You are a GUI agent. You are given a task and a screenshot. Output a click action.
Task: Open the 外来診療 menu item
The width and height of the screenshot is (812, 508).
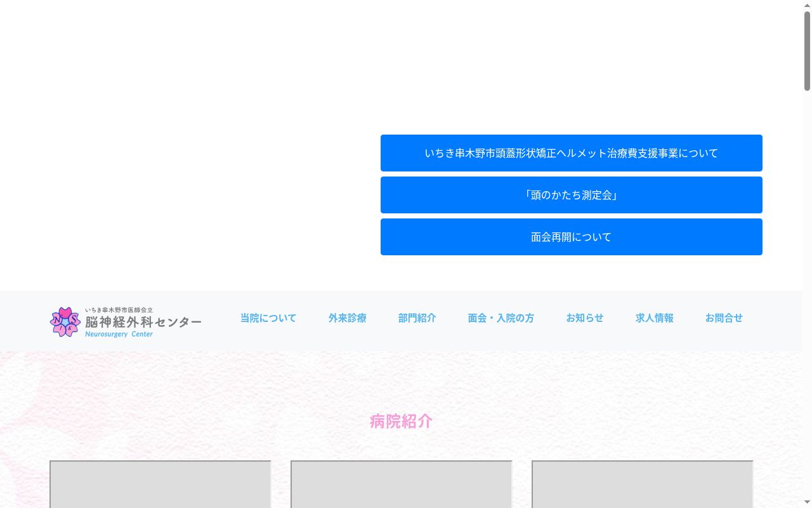tap(348, 318)
